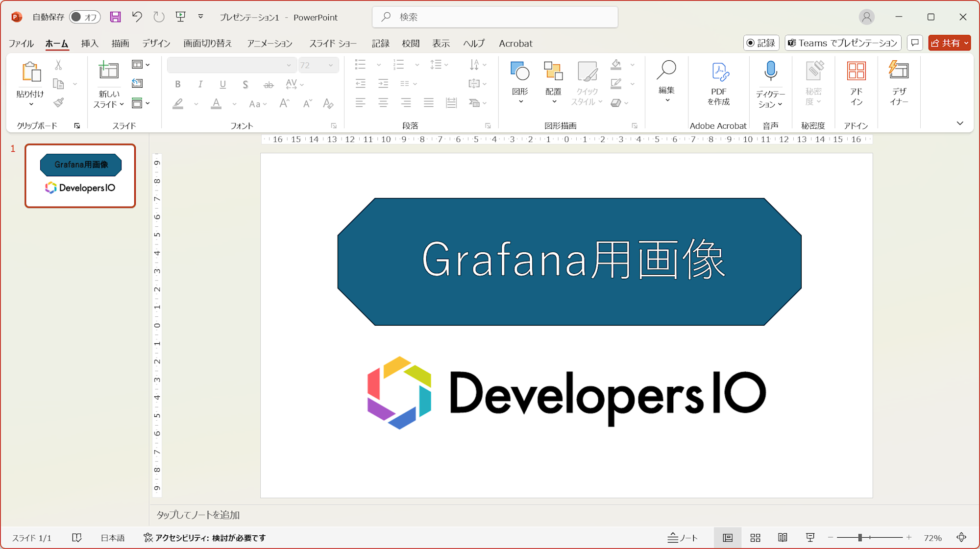Open the font size dropdown
This screenshot has width=980, height=549.
coord(331,65)
